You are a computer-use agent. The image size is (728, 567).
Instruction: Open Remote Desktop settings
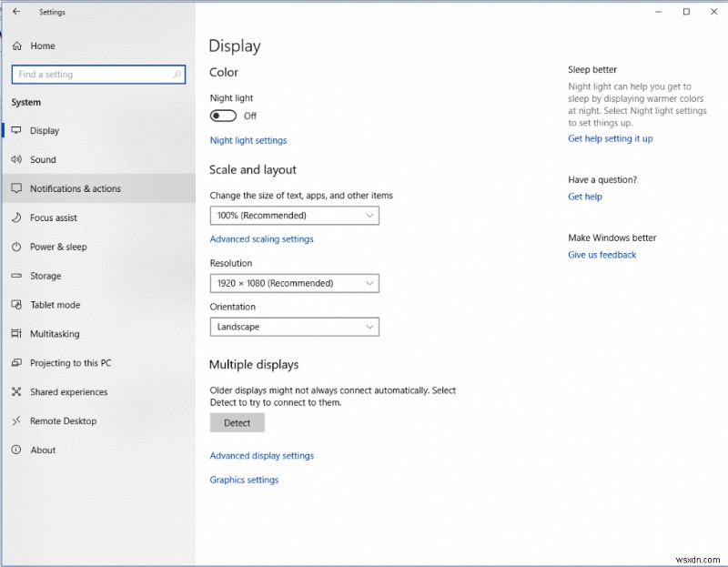click(x=62, y=420)
